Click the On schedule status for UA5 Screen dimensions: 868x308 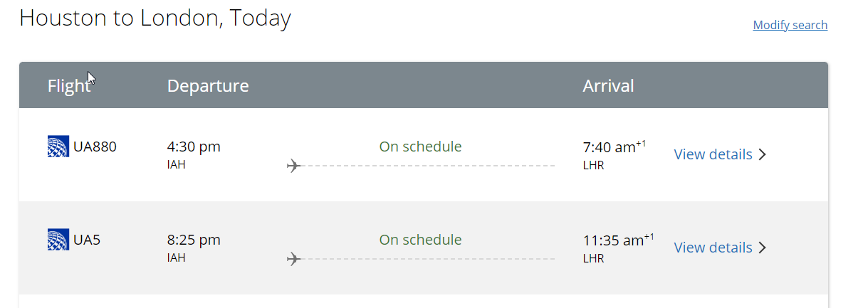pos(420,240)
